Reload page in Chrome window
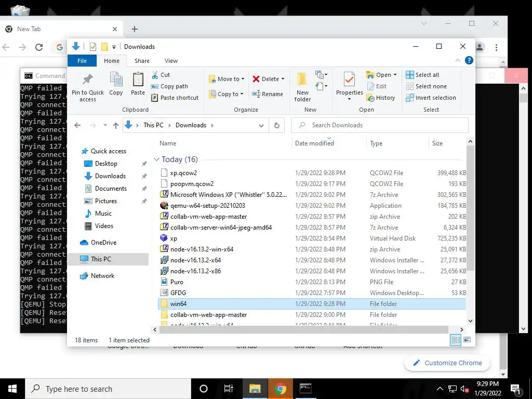Image resolution: width=532 pixels, height=399 pixels. point(39,47)
